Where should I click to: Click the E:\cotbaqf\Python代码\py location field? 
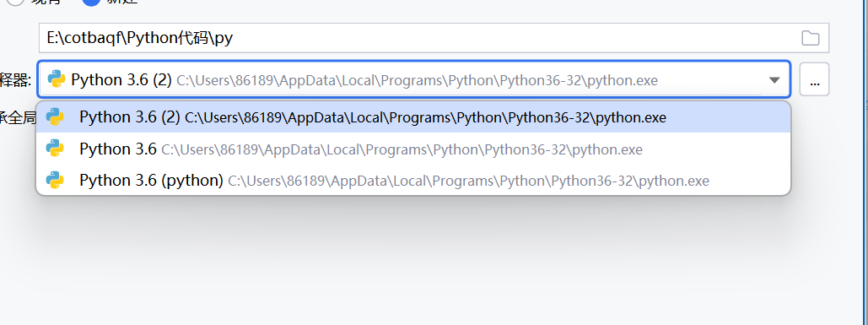click(x=434, y=38)
